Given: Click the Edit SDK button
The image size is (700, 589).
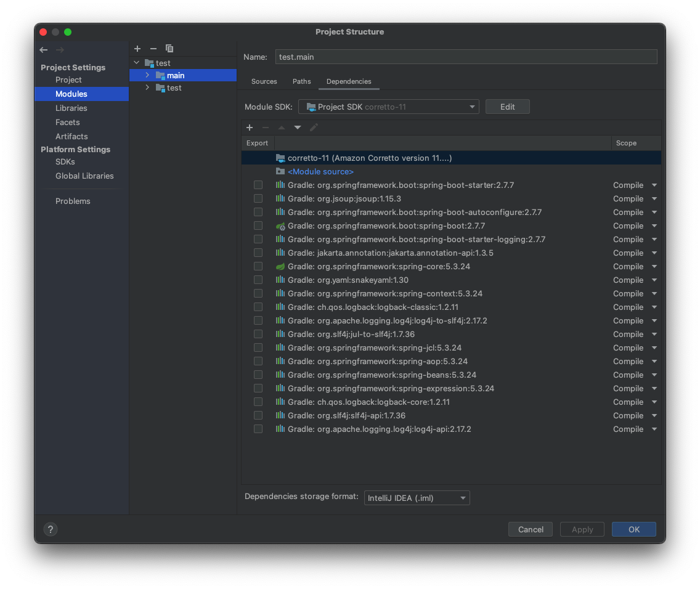Looking at the screenshot, I should [508, 107].
